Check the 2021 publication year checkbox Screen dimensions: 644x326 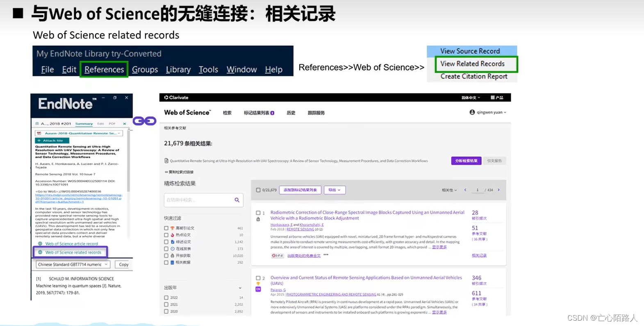pyautogui.click(x=166, y=304)
